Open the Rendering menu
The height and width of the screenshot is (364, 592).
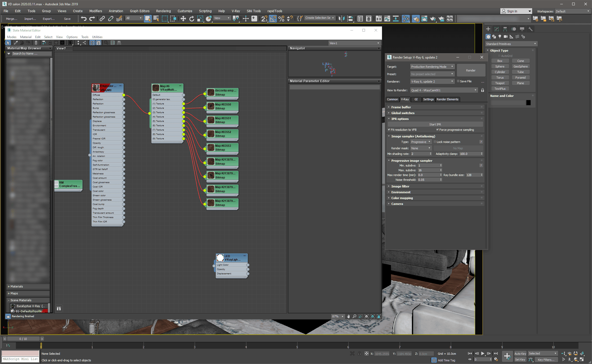[x=163, y=11]
